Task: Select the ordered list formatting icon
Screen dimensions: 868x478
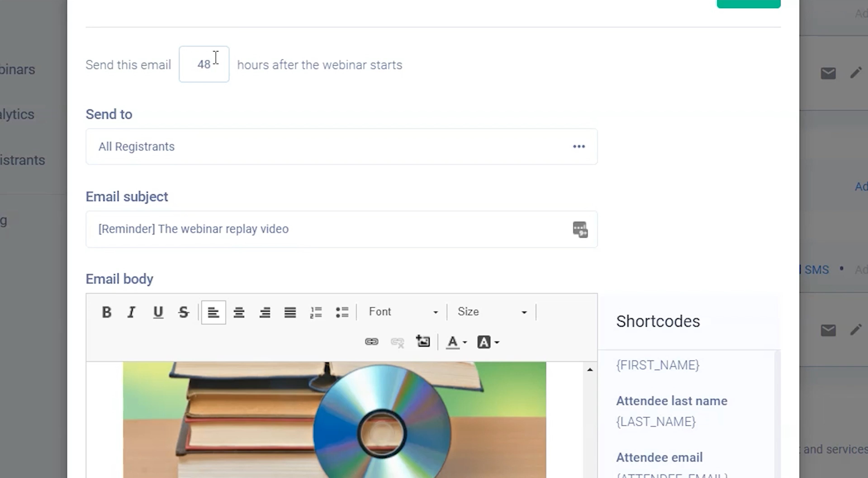Action: point(316,312)
